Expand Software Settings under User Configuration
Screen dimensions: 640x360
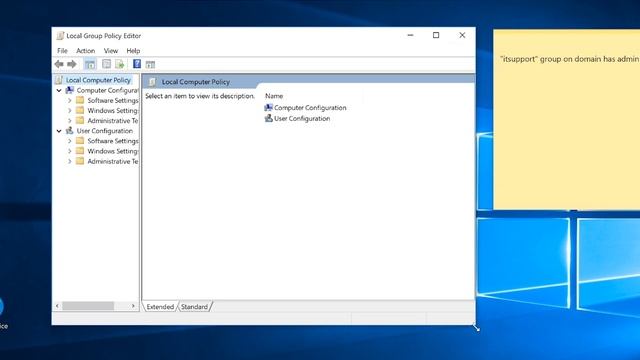70,141
